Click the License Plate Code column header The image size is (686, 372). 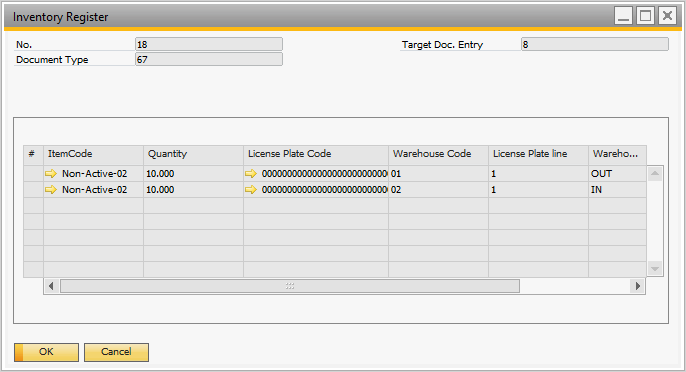316,154
